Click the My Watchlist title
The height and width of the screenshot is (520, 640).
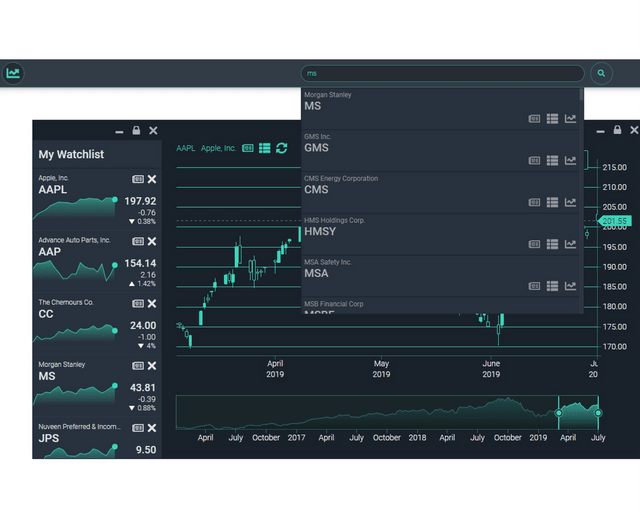pyautogui.click(x=71, y=154)
